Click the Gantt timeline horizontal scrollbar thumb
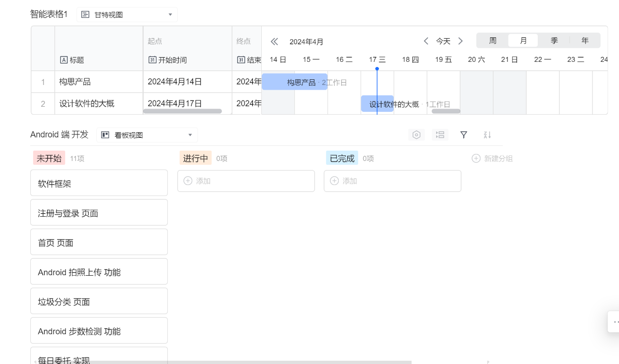 click(446, 111)
